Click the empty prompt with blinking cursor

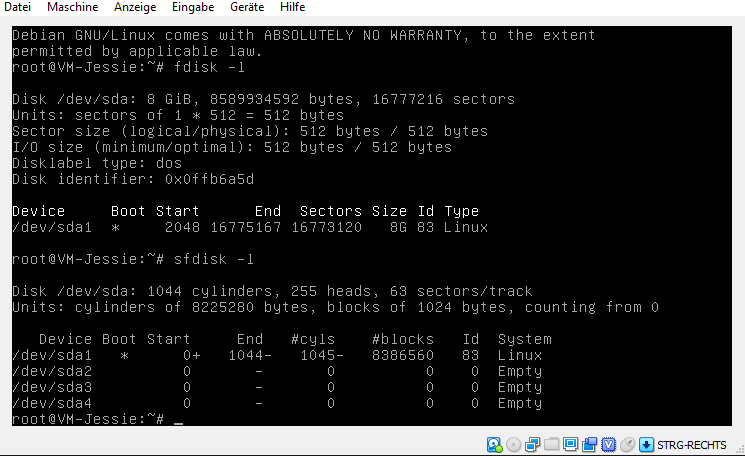pyautogui.click(x=97, y=419)
